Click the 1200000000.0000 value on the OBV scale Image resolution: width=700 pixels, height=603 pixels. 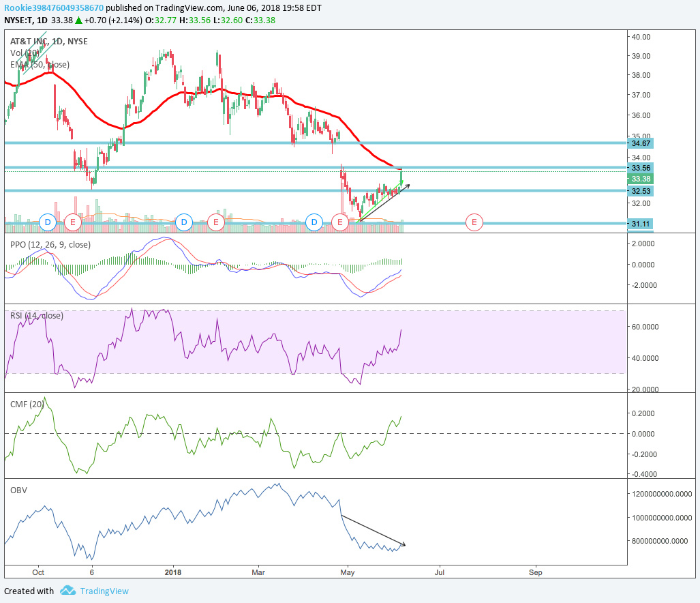coord(662,494)
